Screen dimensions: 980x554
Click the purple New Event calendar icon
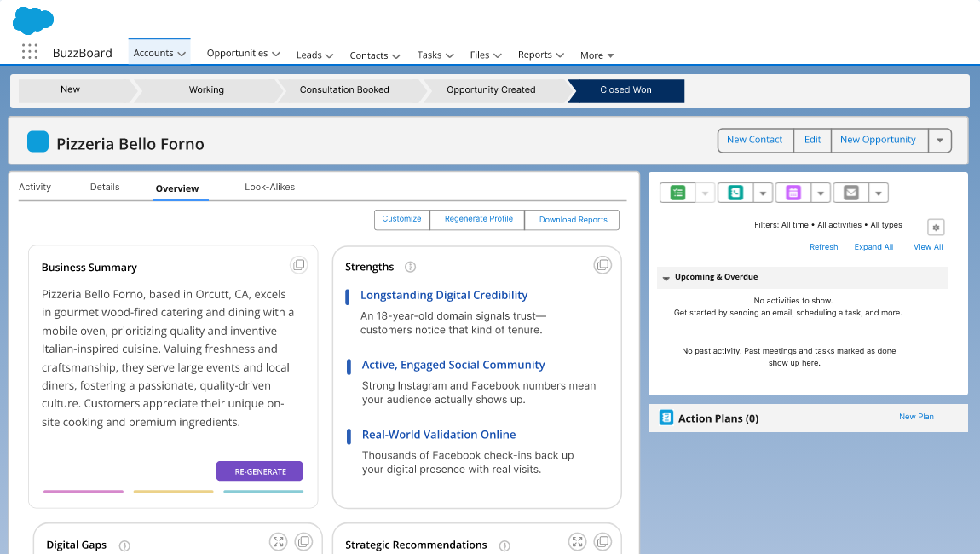click(x=793, y=193)
